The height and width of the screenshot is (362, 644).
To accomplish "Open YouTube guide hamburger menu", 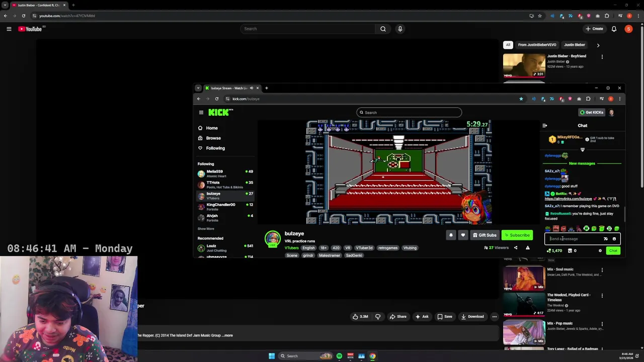I will [9, 29].
